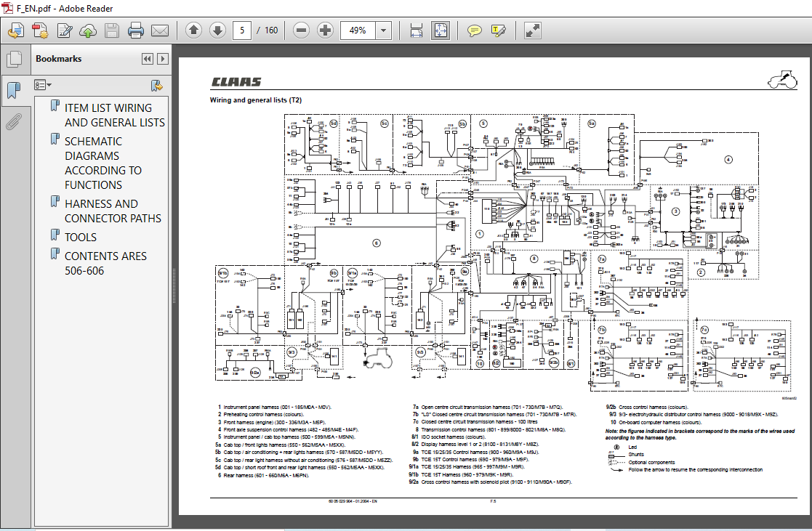
Task: Open the zoom level dropdown arrow
Action: click(383, 31)
